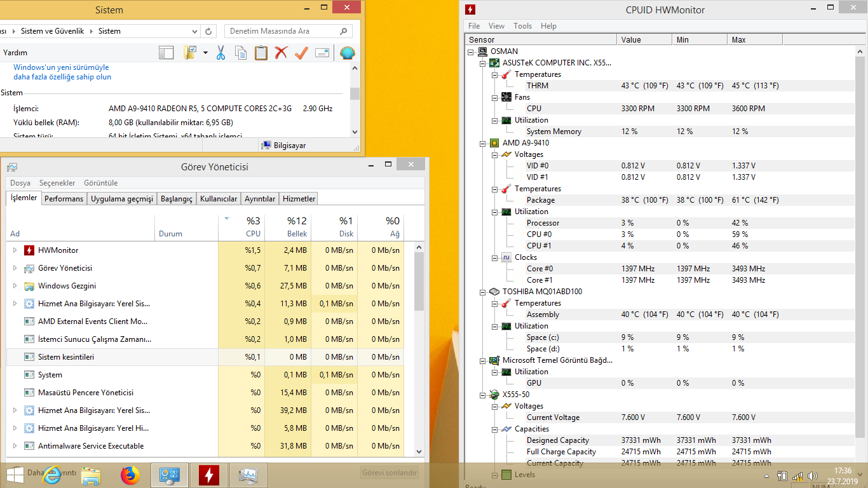Open the View menu in HWMonitor
This screenshot has width=868, height=488.
(x=496, y=26)
